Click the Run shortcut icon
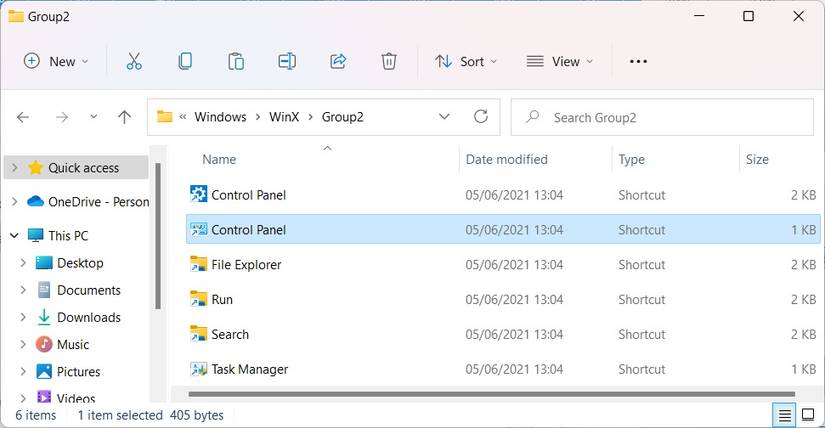 pyautogui.click(x=198, y=299)
